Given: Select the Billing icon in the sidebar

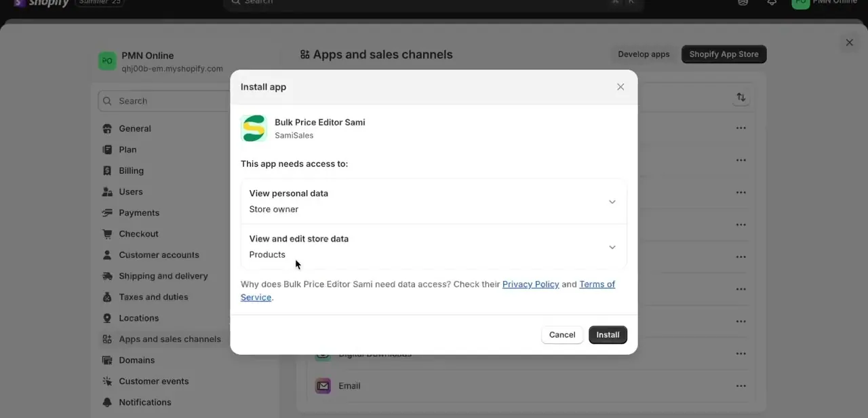Looking at the screenshot, I should (x=107, y=170).
